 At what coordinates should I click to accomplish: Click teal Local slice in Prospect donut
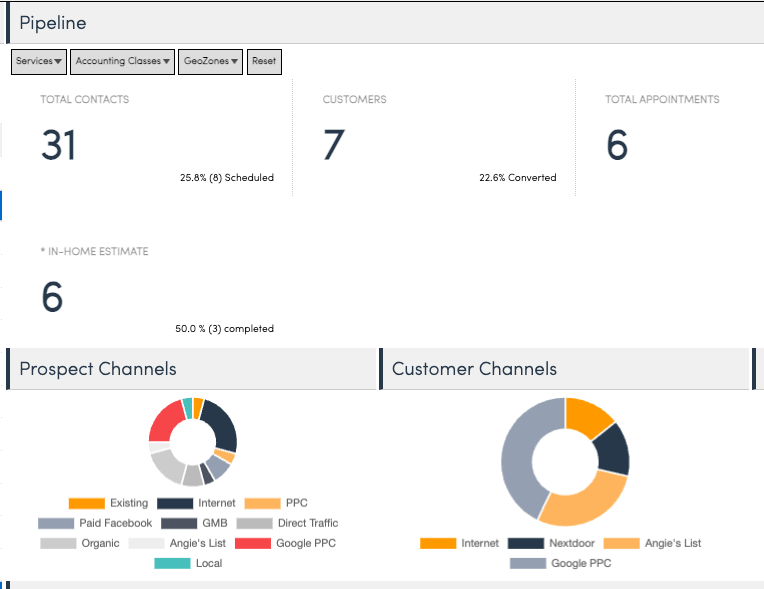coord(188,408)
